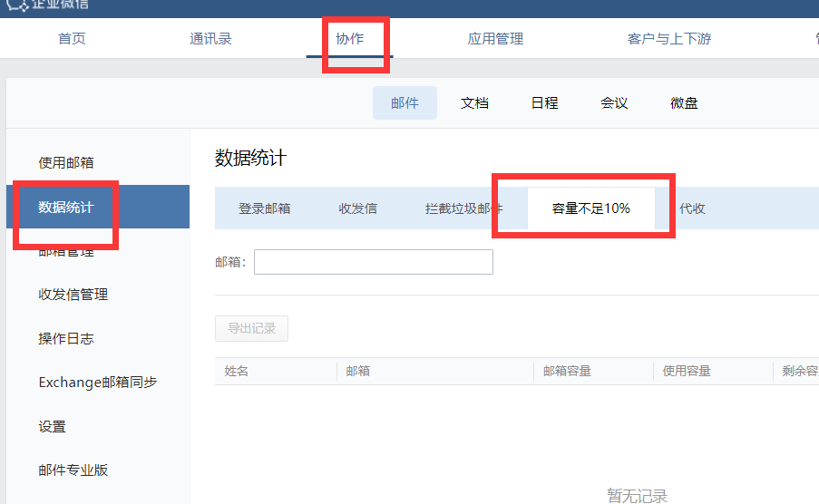Open 收发信管理 from the sidebar

(73, 295)
